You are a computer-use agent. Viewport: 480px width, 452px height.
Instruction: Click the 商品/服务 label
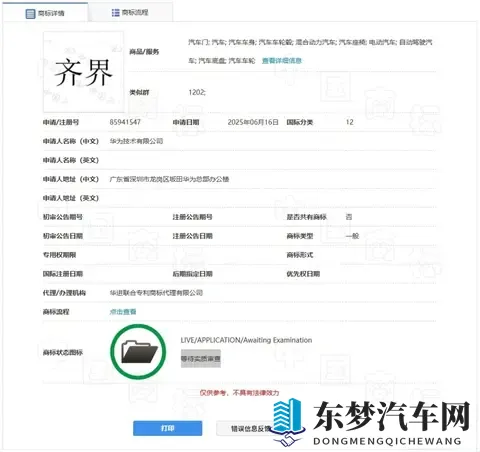point(144,52)
